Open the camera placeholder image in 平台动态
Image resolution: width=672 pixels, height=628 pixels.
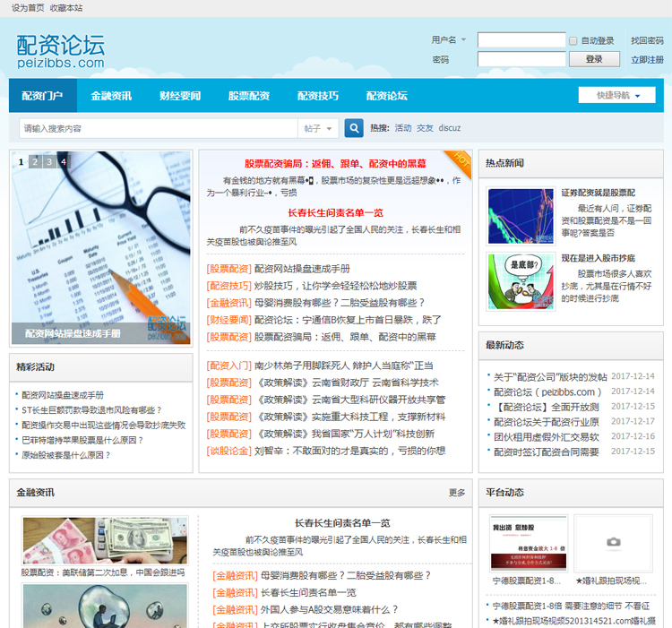(613, 542)
